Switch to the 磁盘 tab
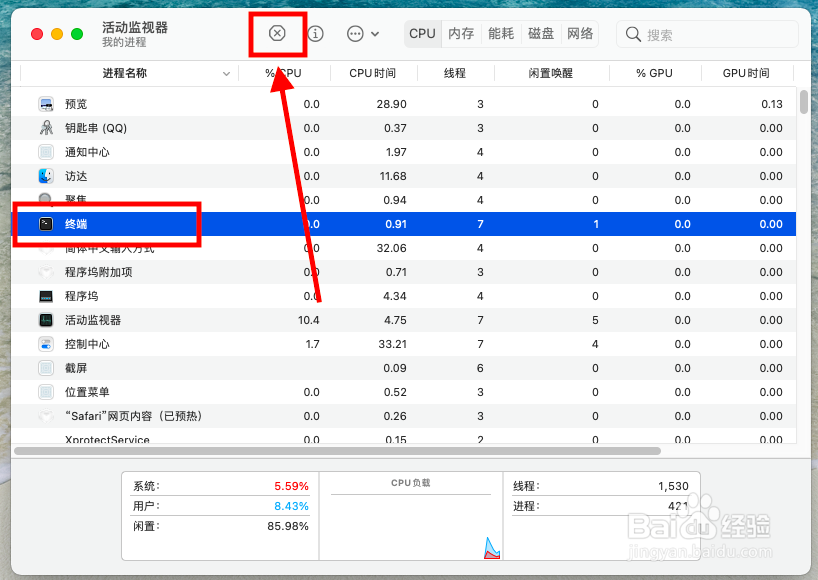Screen dimensions: 818x580 540,33
